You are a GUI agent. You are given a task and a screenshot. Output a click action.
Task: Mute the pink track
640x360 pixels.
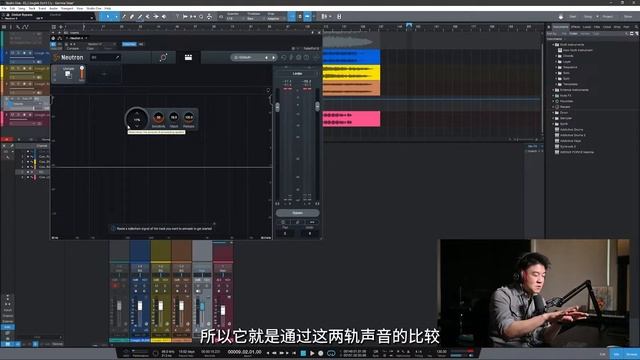pyautogui.click(x=13, y=115)
